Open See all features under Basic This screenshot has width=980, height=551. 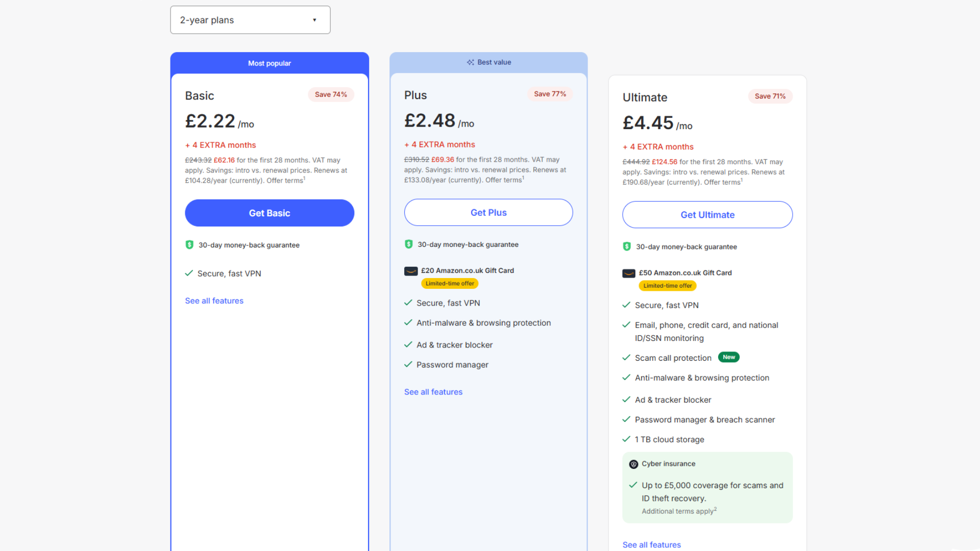(214, 300)
